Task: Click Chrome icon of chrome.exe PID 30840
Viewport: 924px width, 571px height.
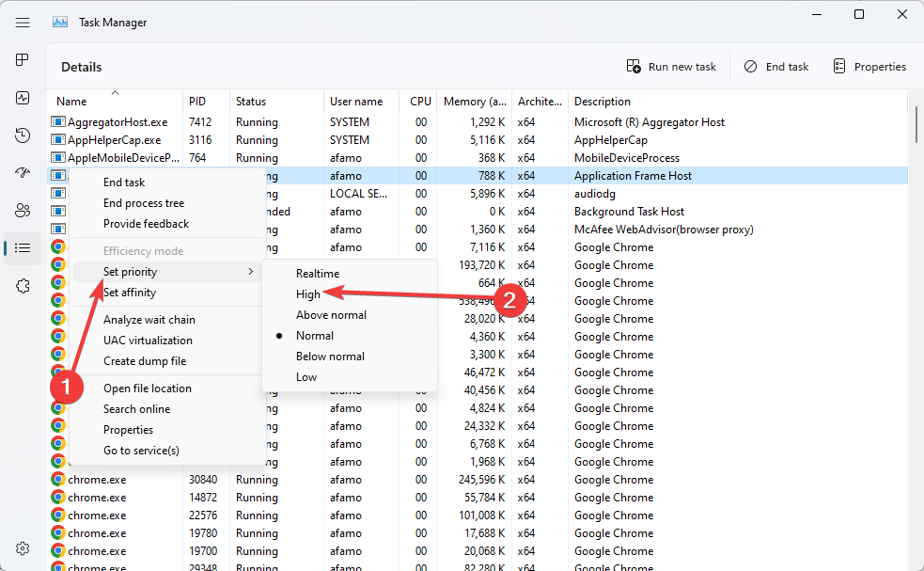Action: 57,480
